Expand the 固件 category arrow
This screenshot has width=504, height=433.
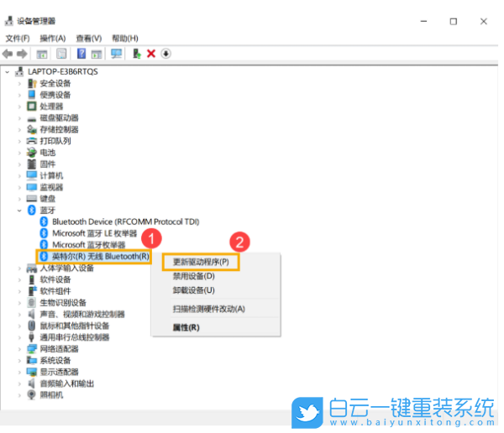click(x=19, y=164)
